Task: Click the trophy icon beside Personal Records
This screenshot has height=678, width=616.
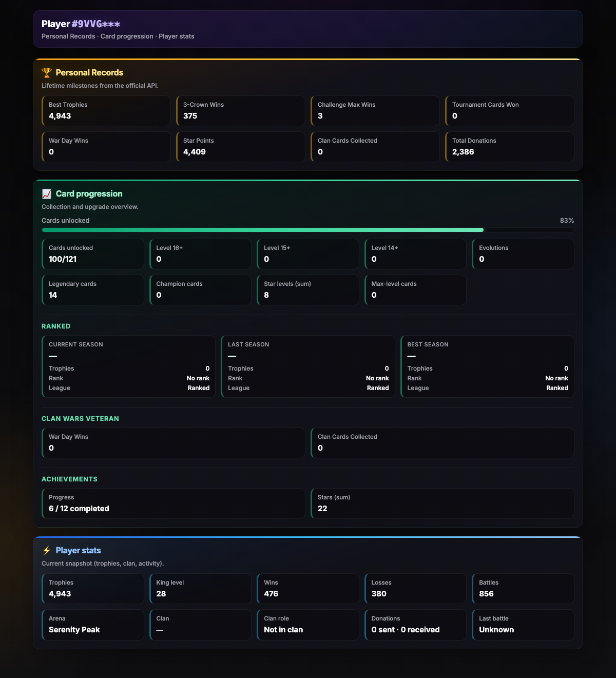Action: (x=47, y=73)
